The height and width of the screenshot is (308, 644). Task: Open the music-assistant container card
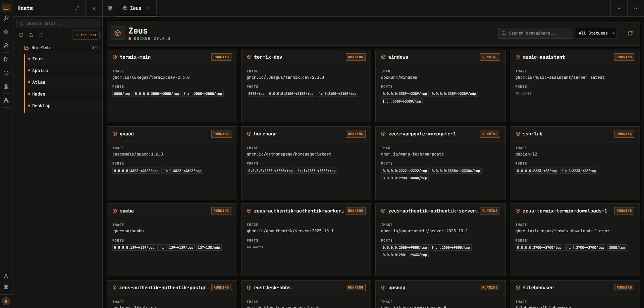(x=575, y=86)
